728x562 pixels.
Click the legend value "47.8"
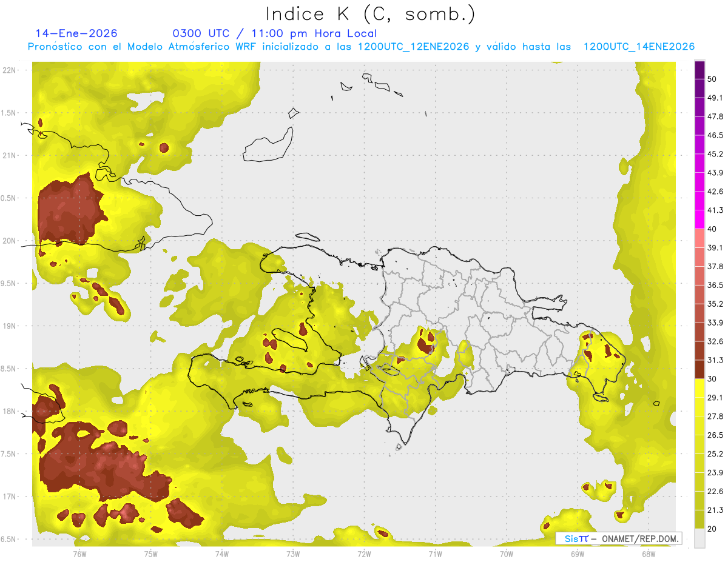(715, 117)
